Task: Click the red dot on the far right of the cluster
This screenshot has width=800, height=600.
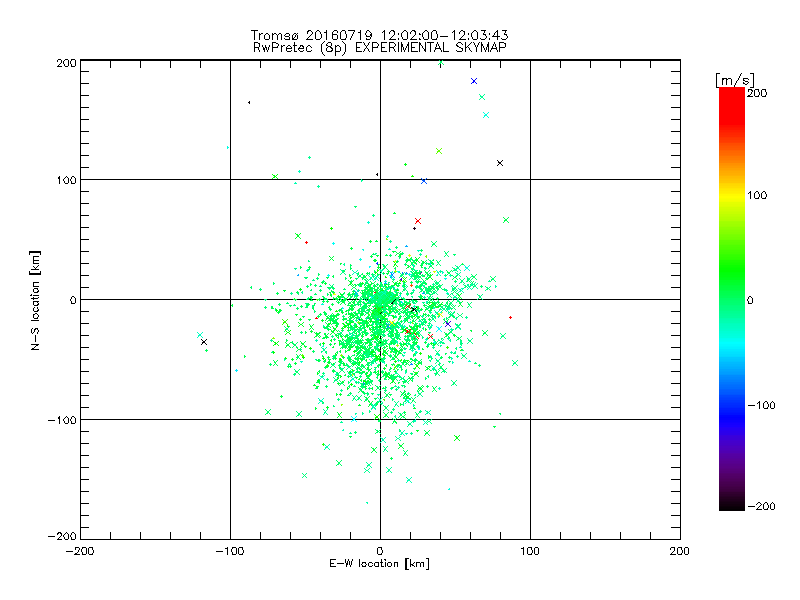Action: 511,317
